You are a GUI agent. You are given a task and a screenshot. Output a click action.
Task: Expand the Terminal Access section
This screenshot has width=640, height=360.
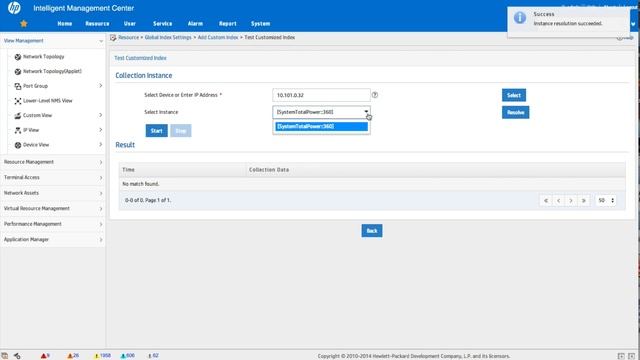coord(52,178)
